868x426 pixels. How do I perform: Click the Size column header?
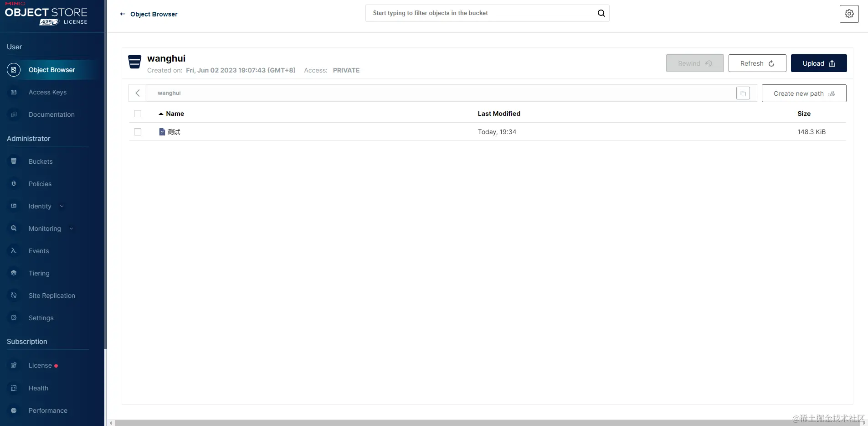click(x=804, y=114)
